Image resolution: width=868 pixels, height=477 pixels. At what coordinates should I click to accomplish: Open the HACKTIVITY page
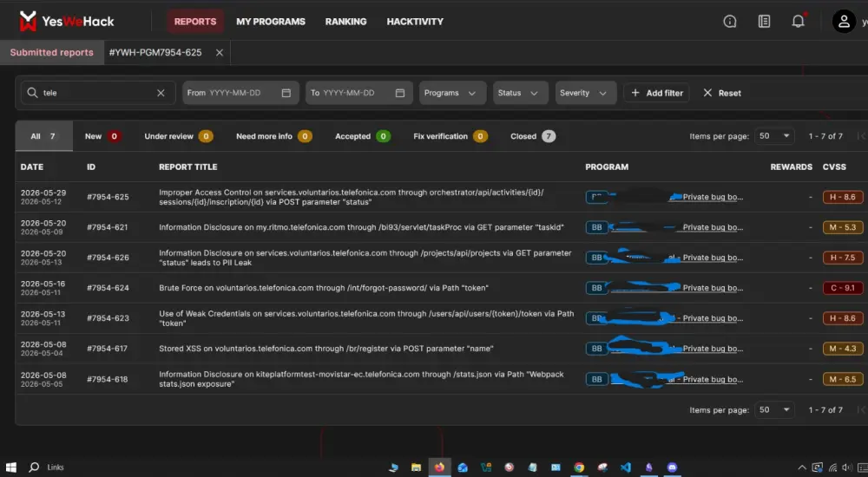415,22
